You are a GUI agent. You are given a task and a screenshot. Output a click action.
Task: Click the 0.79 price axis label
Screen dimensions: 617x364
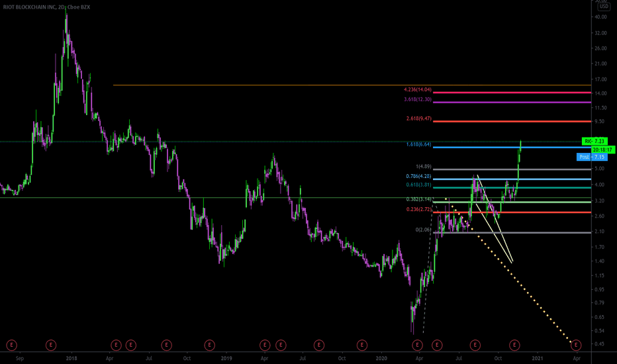[599, 302]
